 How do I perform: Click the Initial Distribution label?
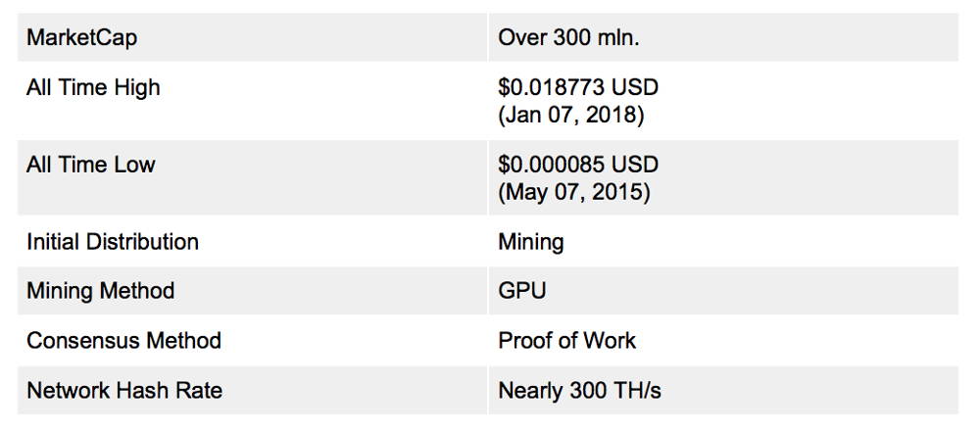113,242
